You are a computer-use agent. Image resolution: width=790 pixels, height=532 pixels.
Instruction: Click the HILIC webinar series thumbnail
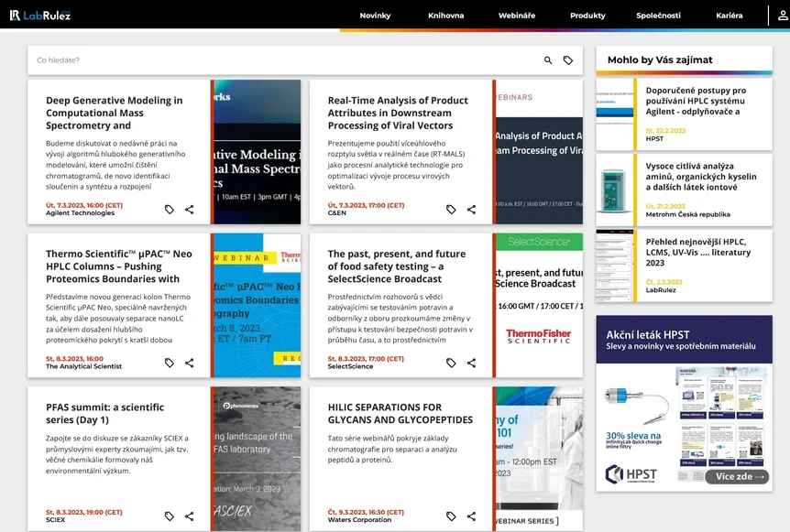pos(538,459)
